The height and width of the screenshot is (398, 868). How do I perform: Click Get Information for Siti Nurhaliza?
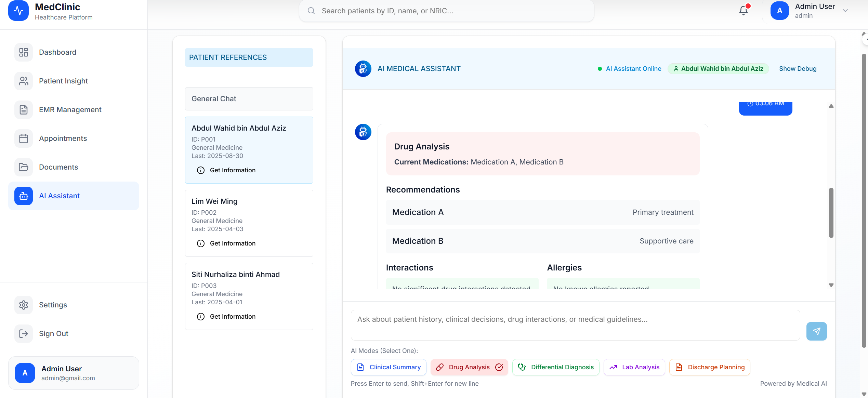coord(233,317)
